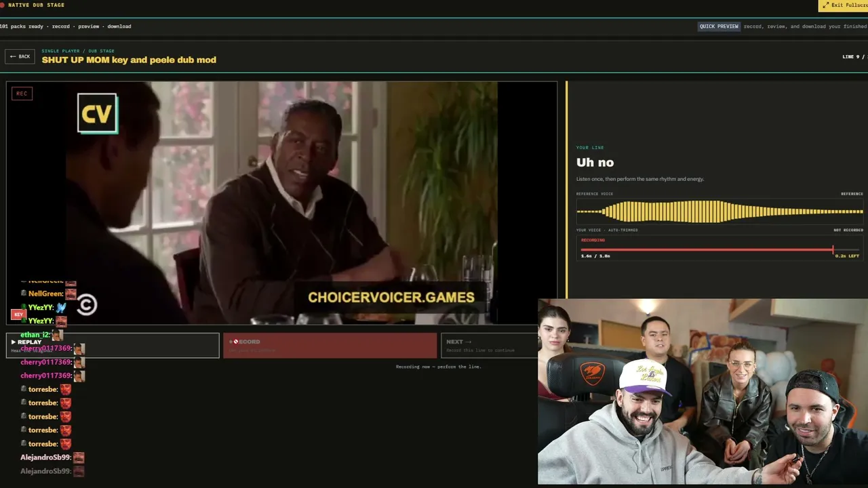The width and height of the screenshot is (868, 488).
Task: Click the yellow CV logo
Action: 97,113
